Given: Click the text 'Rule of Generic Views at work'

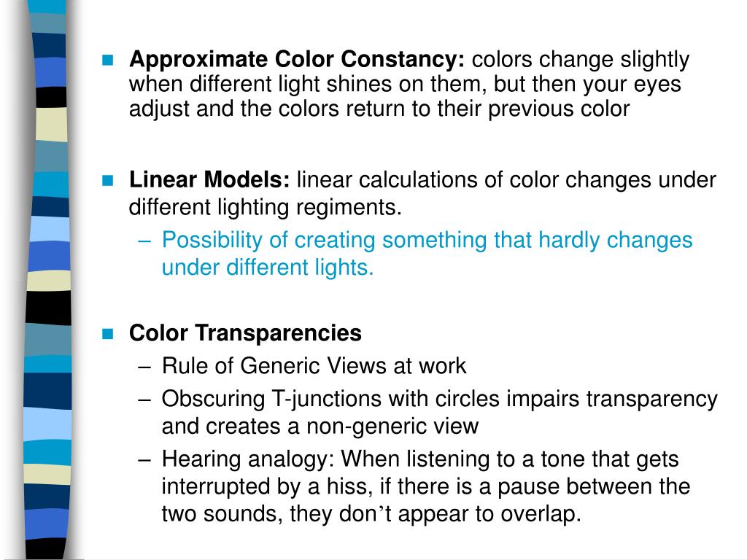Looking at the screenshot, I should pos(314,366).
